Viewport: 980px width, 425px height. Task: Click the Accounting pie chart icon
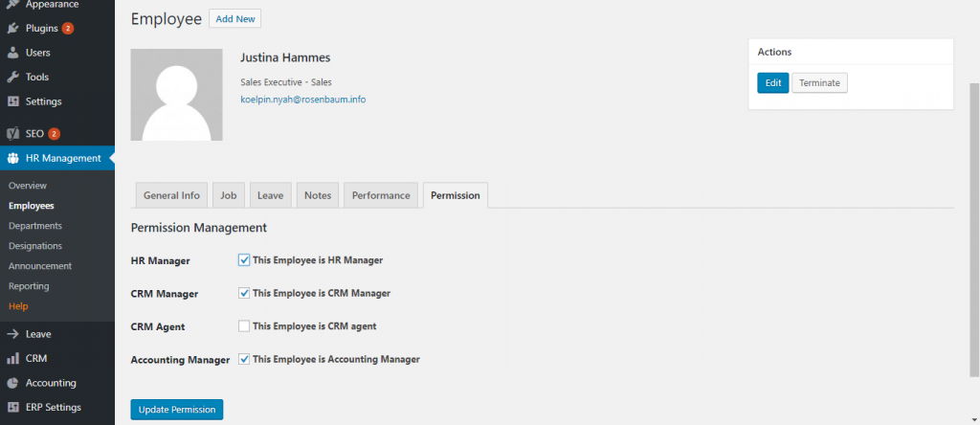pos(12,383)
